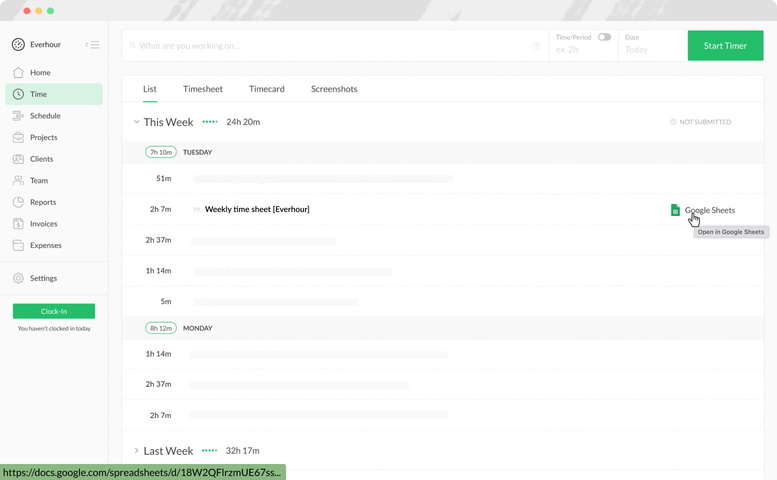The width and height of the screenshot is (777, 480).
Task: Open the Schedule section icon
Action: point(18,116)
